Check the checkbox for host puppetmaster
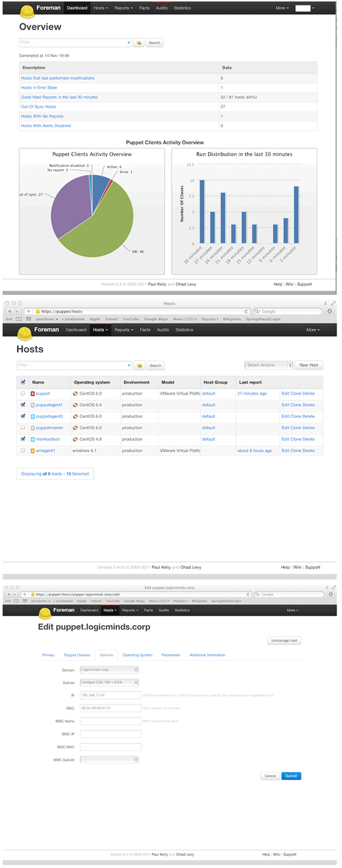This screenshot has width=342, height=868. pyautogui.click(x=23, y=428)
